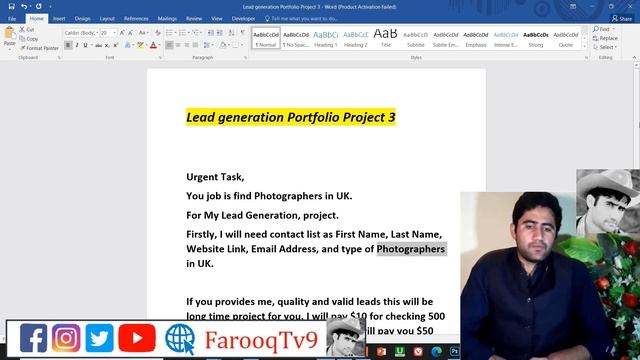Undo the last action

pyautogui.click(x=24, y=7)
